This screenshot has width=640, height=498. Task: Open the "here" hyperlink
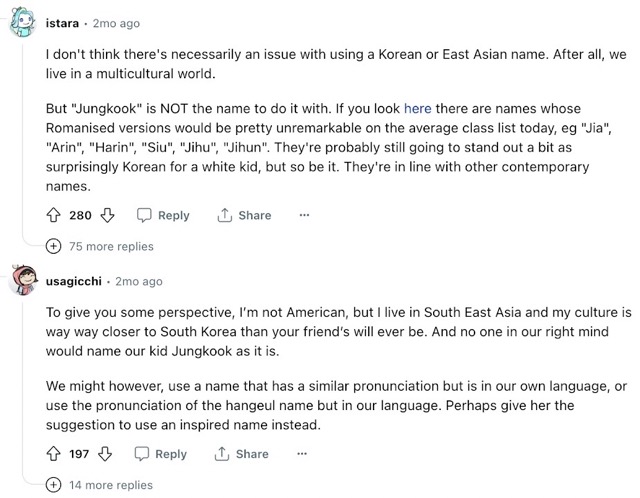coord(417,107)
